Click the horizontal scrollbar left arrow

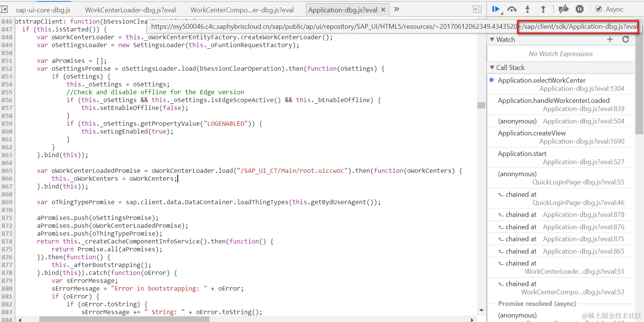pyautogui.click(x=20, y=319)
